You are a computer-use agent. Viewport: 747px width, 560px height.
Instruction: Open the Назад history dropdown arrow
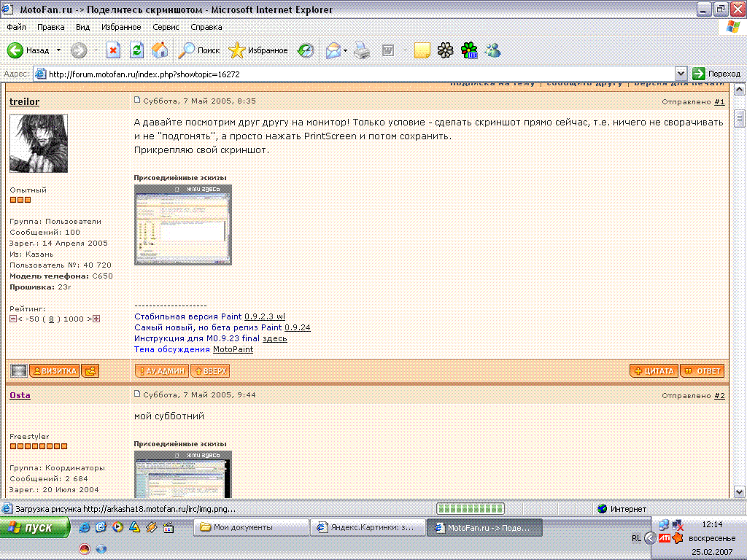(58, 50)
